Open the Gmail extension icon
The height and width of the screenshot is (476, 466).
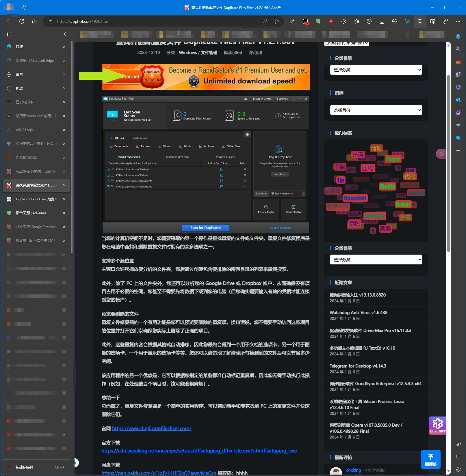pos(331,21)
